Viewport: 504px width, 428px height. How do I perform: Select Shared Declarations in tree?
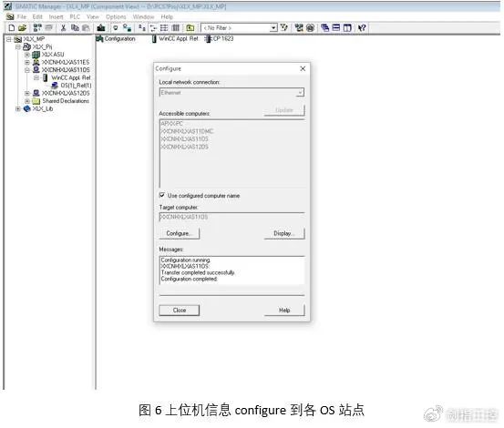click(66, 101)
